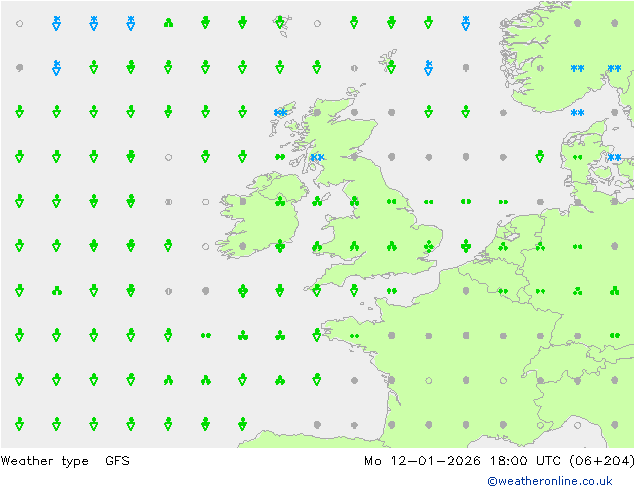Click the green three-dot rain symbol in top row
Viewport: 634px width, 490px height.
click(x=168, y=22)
